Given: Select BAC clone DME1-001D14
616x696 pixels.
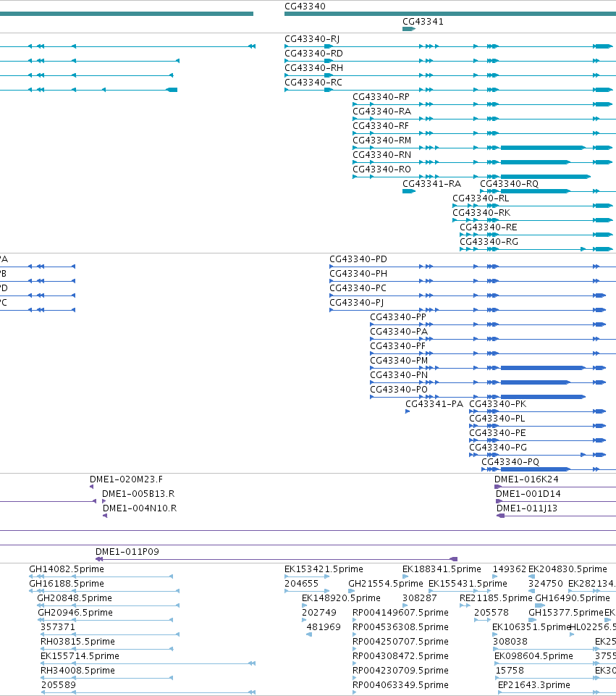Looking at the screenshot, I should [x=528, y=494].
